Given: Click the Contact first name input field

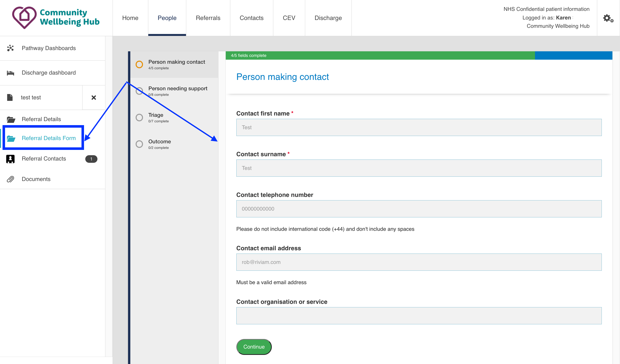Looking at the screenshot, I should click(x=419, y=127).
